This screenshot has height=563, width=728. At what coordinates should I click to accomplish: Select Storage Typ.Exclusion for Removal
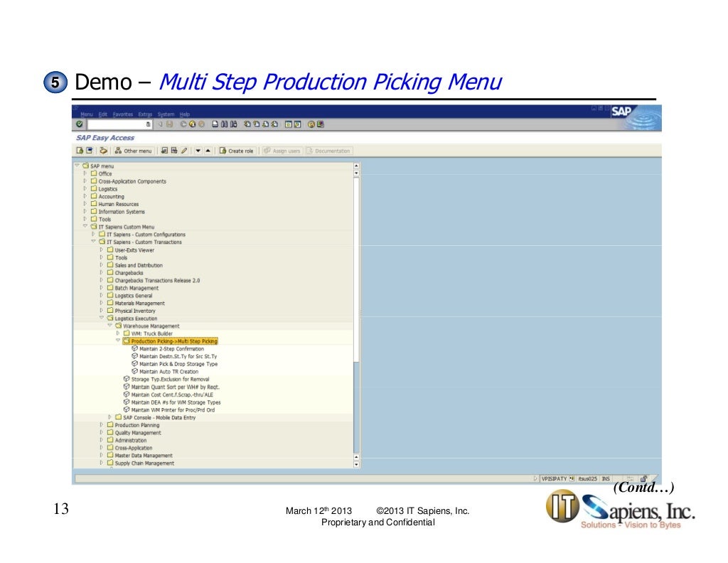tap(170, 379)
